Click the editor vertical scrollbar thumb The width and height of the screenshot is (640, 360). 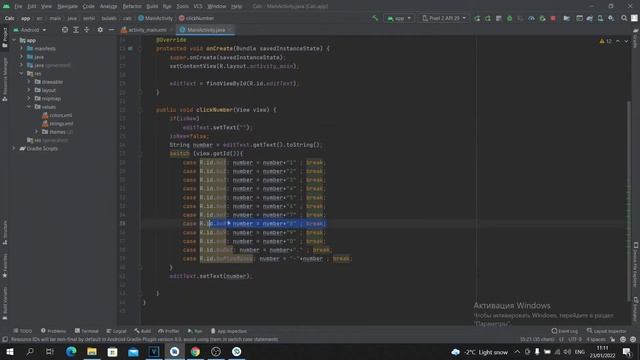click(629, 200)
